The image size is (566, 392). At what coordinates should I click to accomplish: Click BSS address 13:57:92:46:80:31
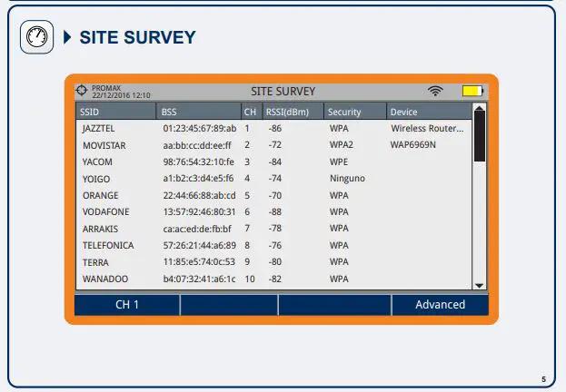(x=199, y=212)
